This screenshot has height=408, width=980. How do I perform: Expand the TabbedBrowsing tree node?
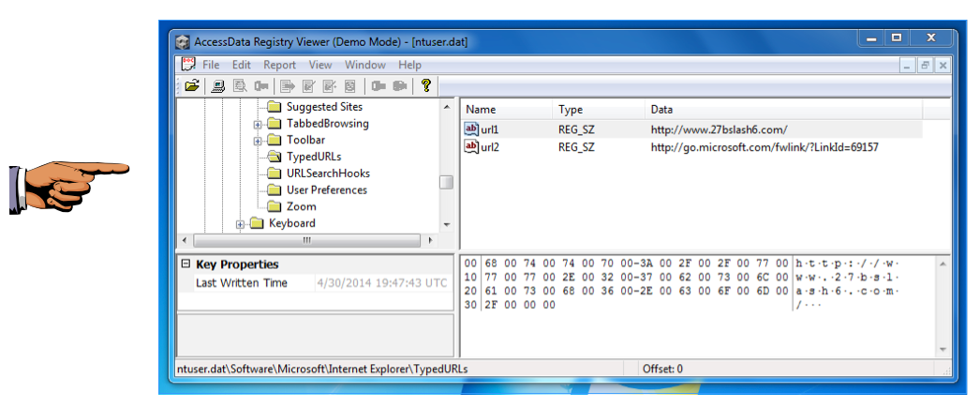point(258,124)
